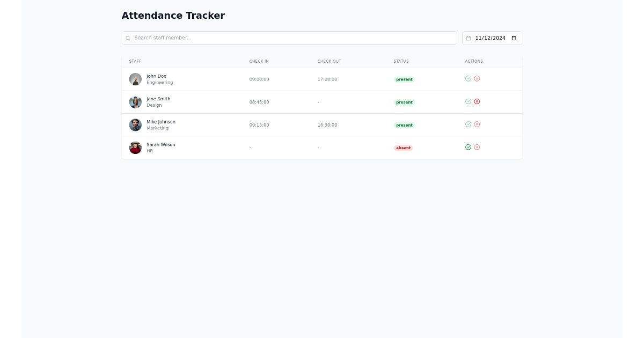Mark John Doe as checked in
The width and height of the screenshot is (644, 338).
467,78
